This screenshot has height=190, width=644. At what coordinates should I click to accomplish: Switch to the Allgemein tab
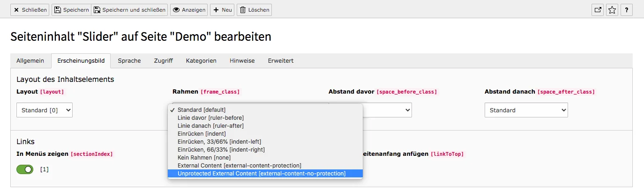(x=30, y=61)
